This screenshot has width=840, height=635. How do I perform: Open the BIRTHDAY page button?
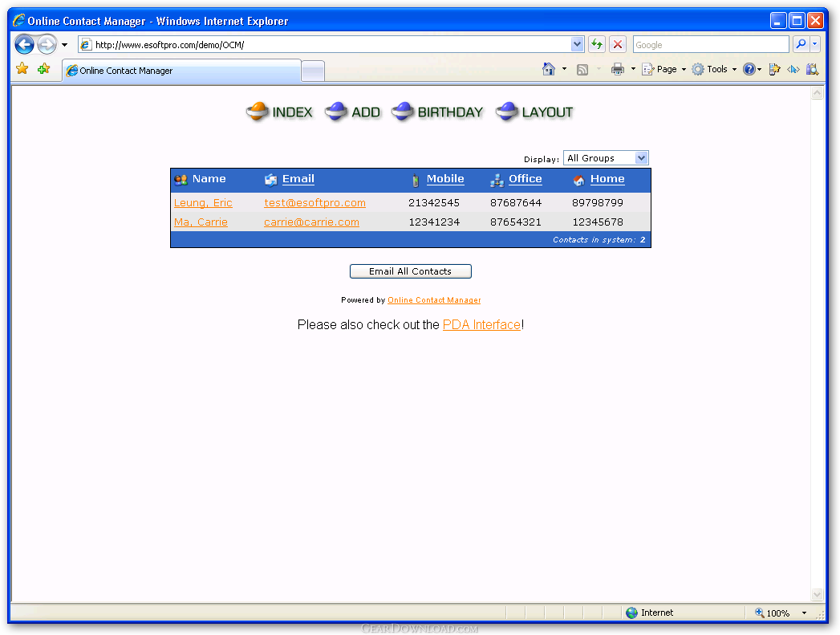point(438,112)
